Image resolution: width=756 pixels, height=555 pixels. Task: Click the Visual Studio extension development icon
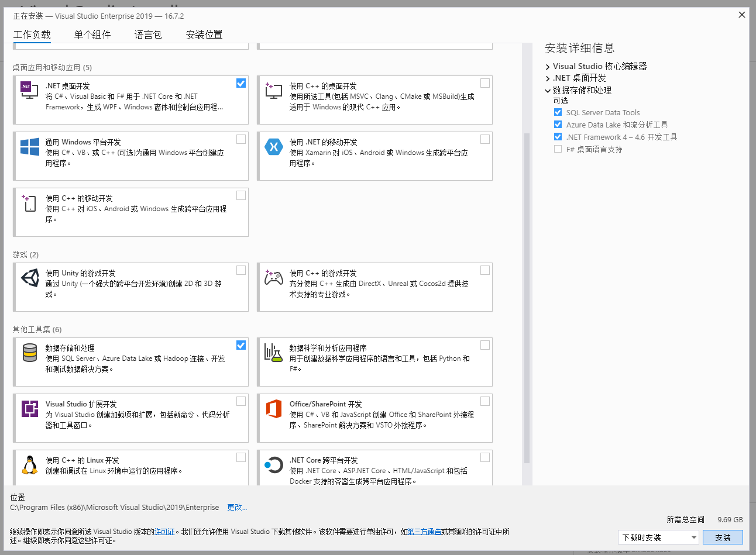tap(29, 408)
